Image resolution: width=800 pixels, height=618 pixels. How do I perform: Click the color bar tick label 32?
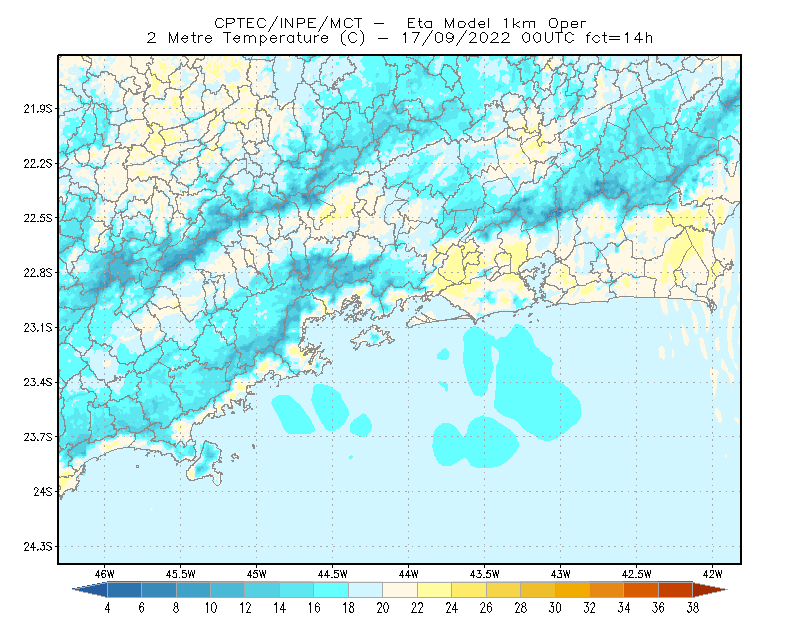pyautogui.click(x=590, y=608)
